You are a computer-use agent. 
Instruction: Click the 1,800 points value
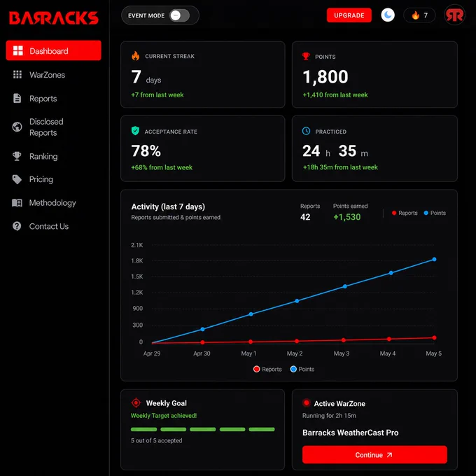(325, 76)
